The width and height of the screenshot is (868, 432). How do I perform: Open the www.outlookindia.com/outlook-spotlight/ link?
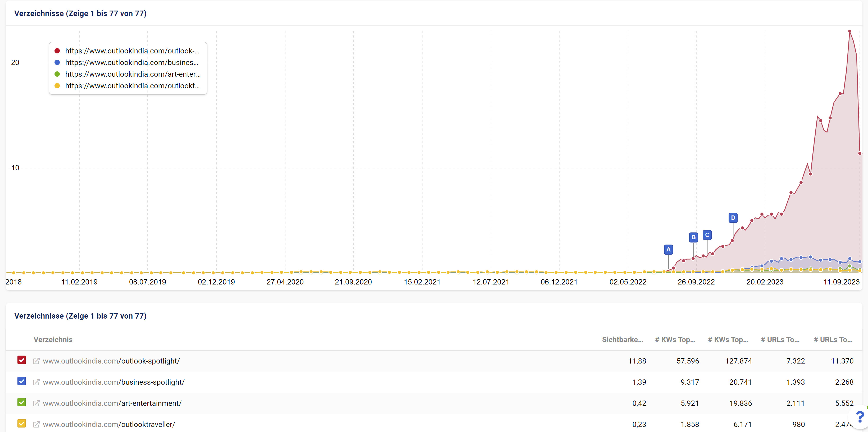tap(111, 361)
